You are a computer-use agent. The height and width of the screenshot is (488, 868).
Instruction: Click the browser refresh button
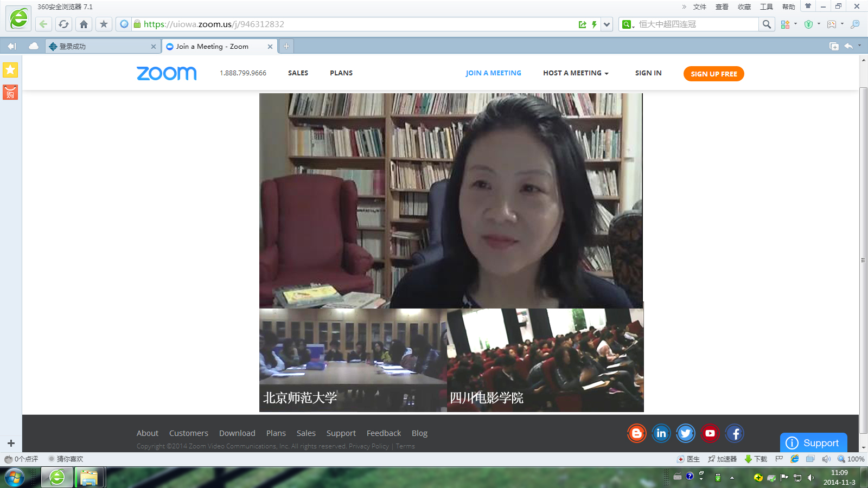point(63,24)
